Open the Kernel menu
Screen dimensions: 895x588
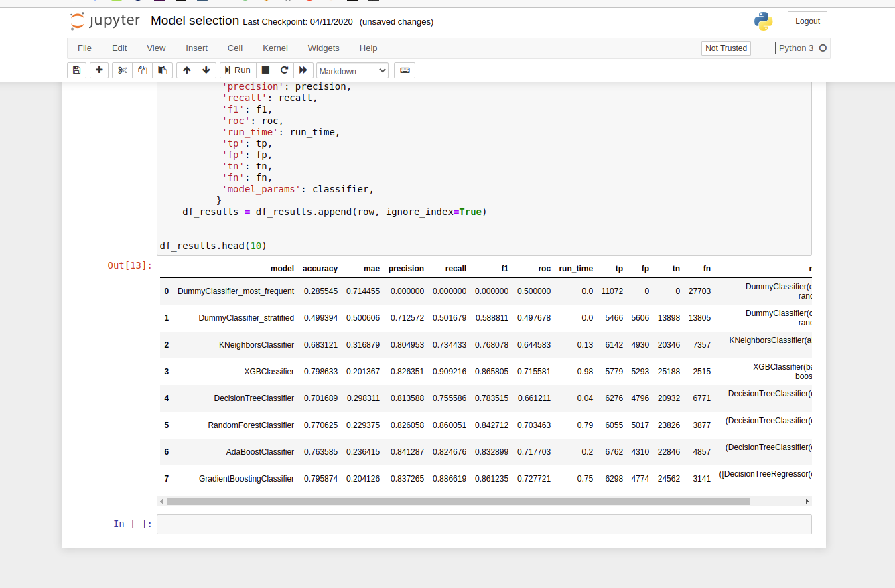275,48
